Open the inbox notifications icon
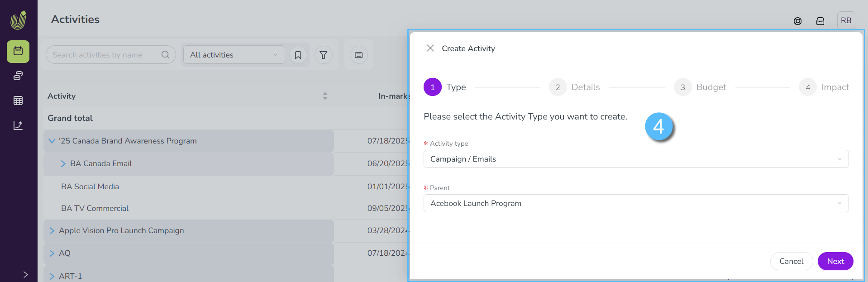Image resolution: width=868 pixels, height=282 pixels. pos(820,21)
